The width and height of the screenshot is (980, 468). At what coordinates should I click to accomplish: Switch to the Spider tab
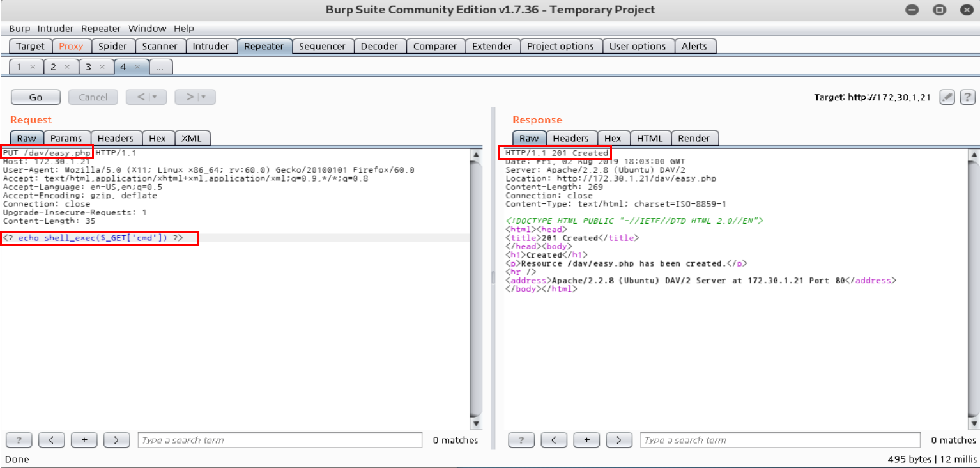[x=113, y=46]
